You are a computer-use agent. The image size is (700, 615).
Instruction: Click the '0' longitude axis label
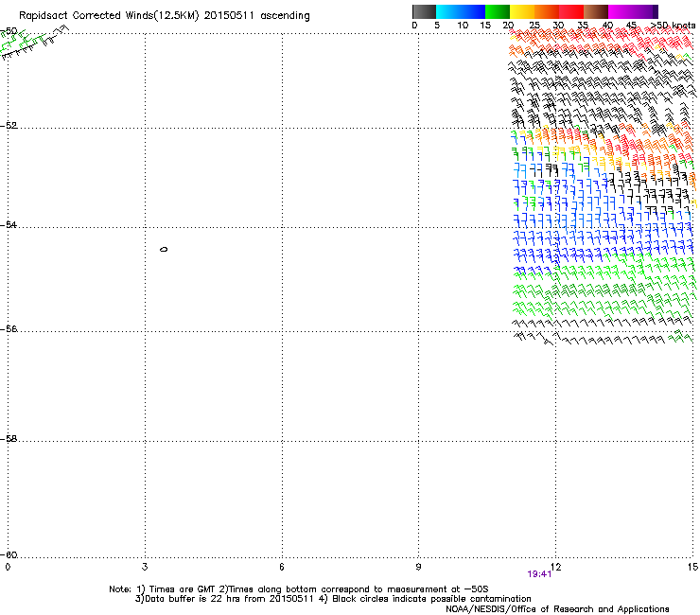pyautogui.click(x=8, y=567)
